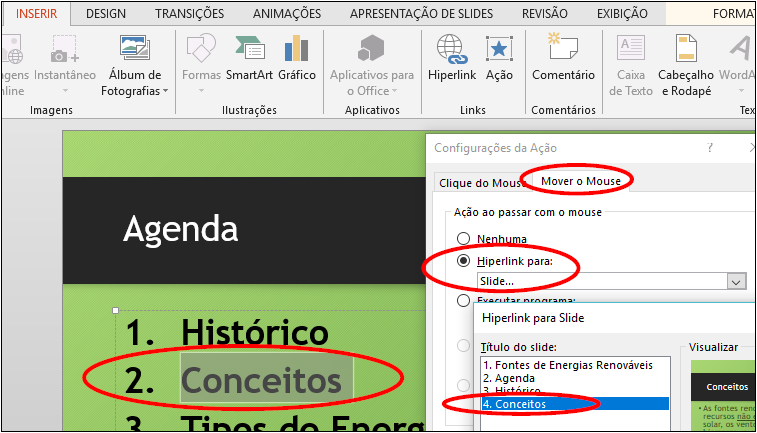This screenshot has height=433, width=757.
Task: Click the text box corner resize handle
Action: [115, 310]
